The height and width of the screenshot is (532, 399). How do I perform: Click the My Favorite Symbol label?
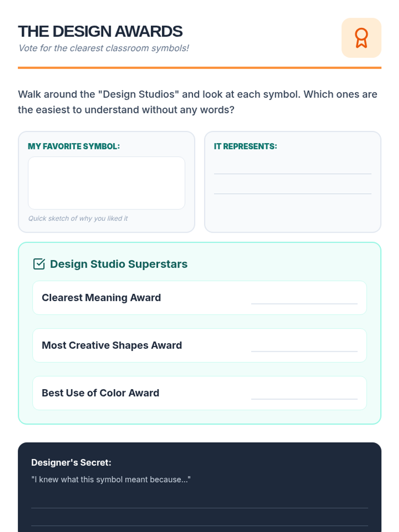point(74,146)
